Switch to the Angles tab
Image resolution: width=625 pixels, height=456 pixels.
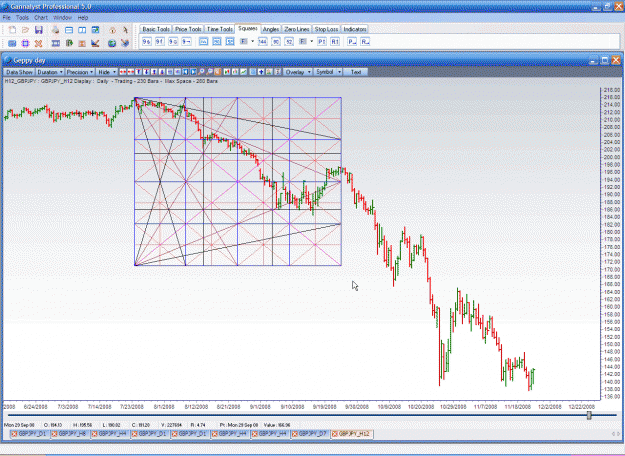pos(271,29)
